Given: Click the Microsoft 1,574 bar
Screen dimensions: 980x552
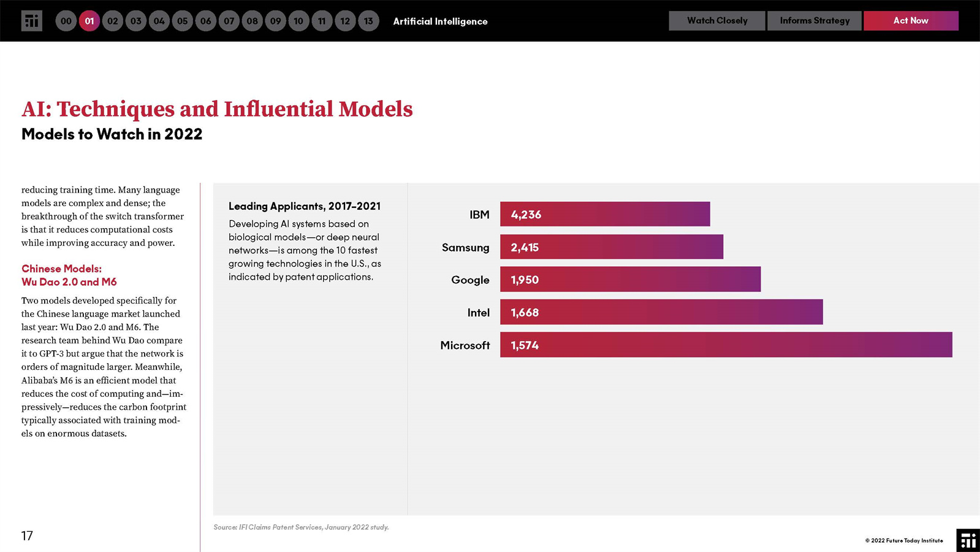Looking at the screenshot, I should (x=726, y=345).
